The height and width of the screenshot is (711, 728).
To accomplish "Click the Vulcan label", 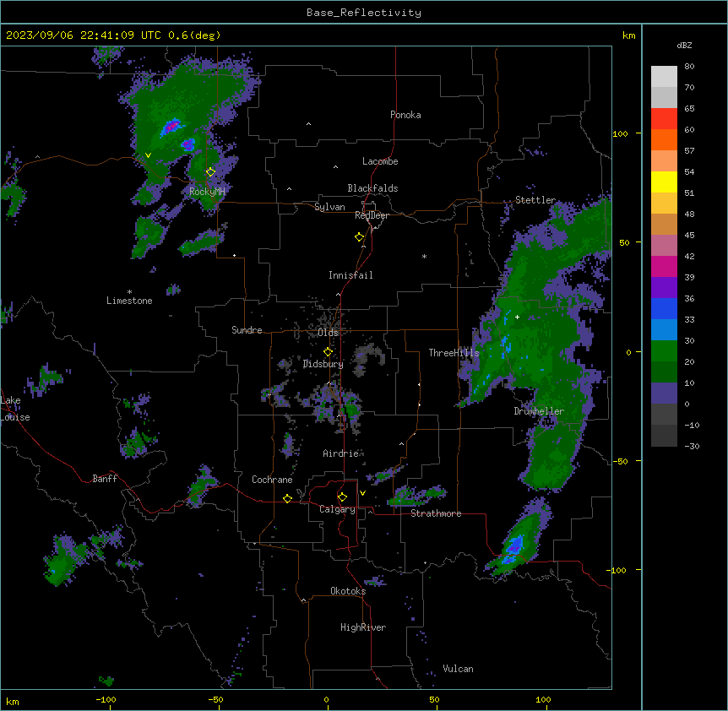I will pyautogui.click(x=458, y=669).
